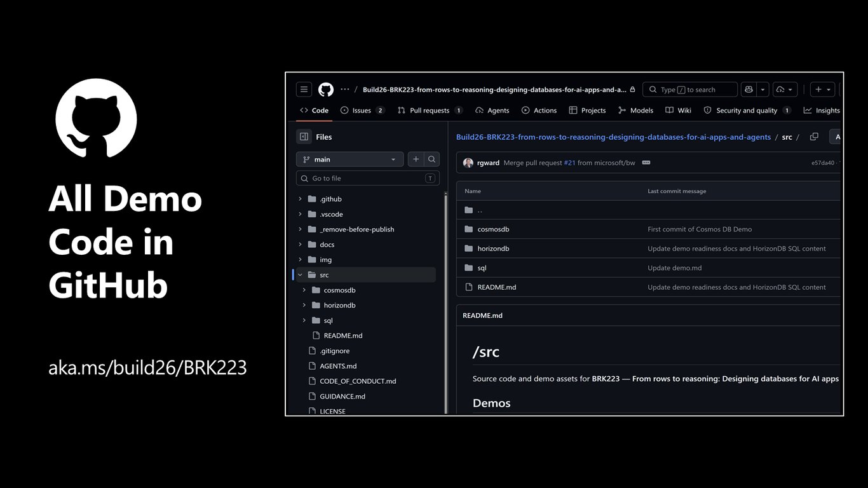Screen dimensions: 868x488
Task: Click the small GitHub logo in the header
Action: 326,90
